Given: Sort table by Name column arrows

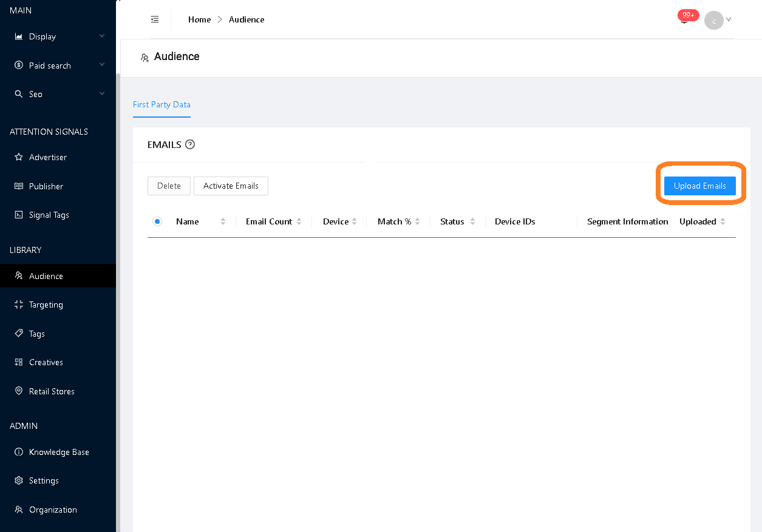Looking at the screenshot, I should (x=223, y=221).
